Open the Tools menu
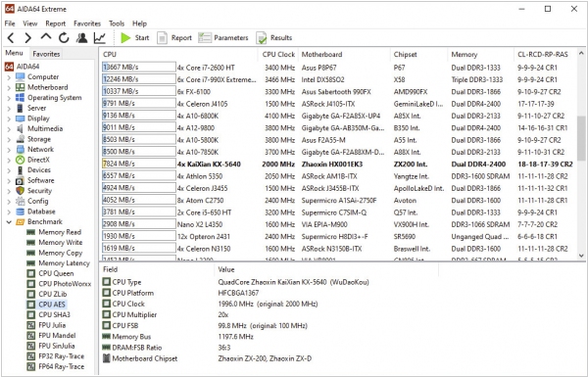This screenshot has width=588, height=377. 117,24
